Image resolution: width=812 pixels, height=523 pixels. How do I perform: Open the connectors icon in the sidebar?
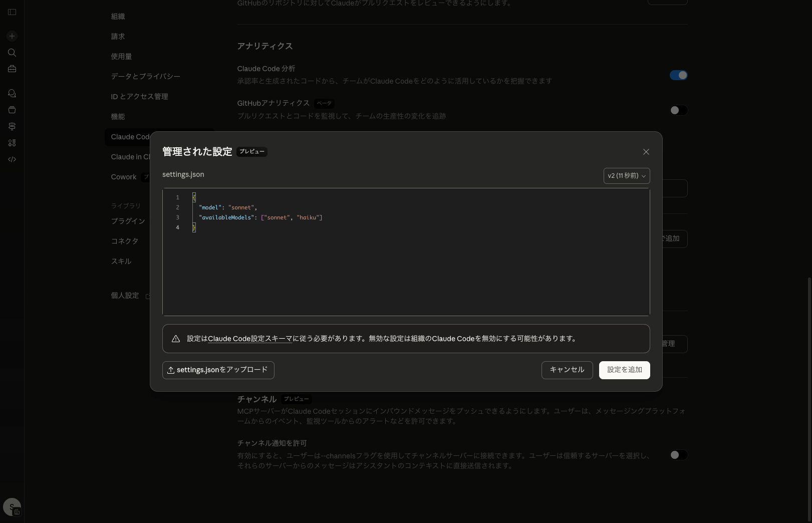coord(12,126)
